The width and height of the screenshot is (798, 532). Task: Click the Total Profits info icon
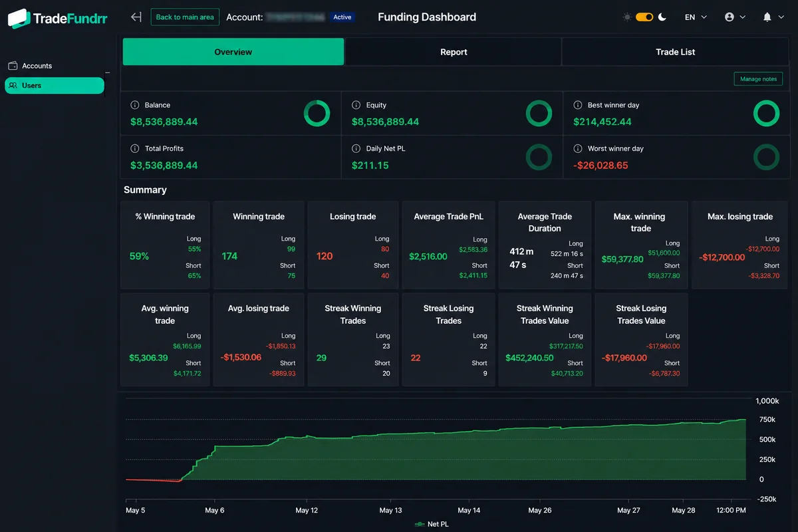135,148
